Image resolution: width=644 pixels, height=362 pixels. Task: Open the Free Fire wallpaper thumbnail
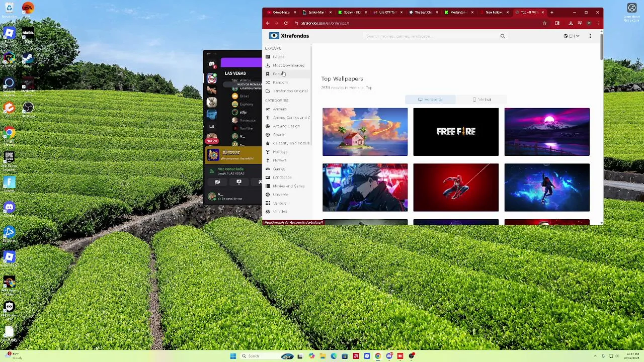[x=456, y=132]
